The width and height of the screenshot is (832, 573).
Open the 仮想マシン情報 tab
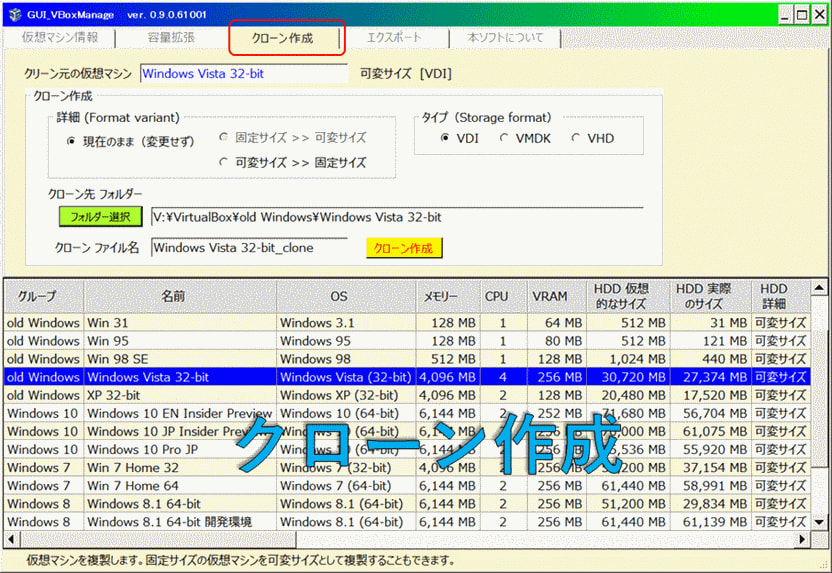point(59,38)
